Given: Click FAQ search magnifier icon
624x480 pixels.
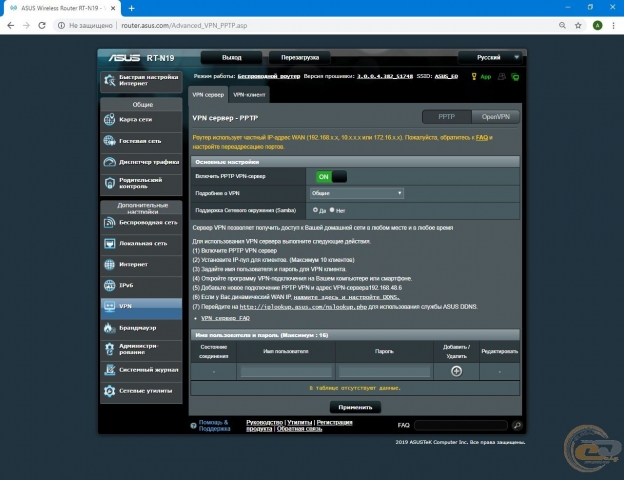Looking at the screenshot, I should tap(517, 425).
